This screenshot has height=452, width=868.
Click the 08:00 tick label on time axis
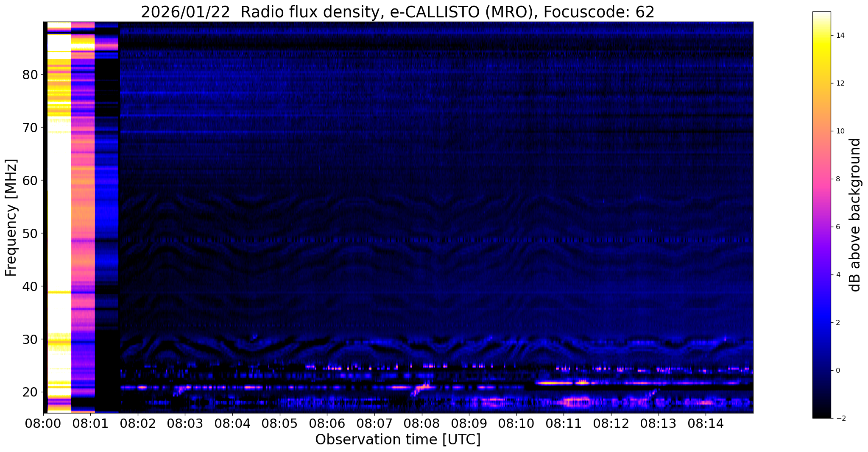[x=43, y=424]
